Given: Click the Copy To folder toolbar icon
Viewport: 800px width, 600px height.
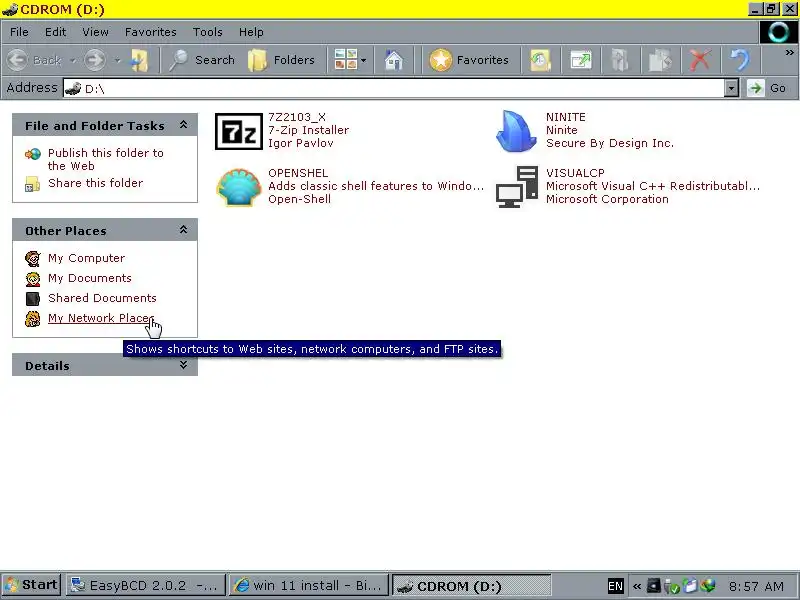Looking at the screenshot, I should (660, 60).
